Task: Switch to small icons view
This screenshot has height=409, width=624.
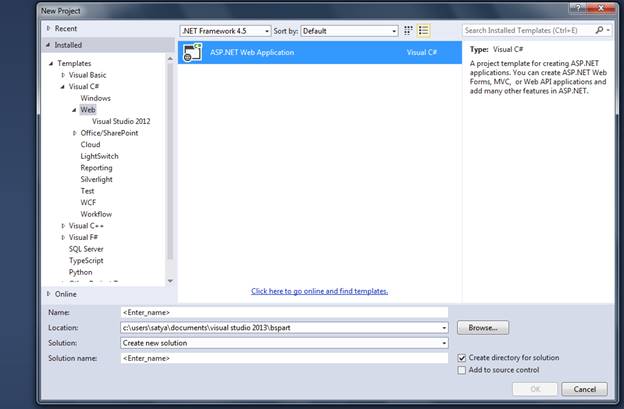Action: coord(408,31)
